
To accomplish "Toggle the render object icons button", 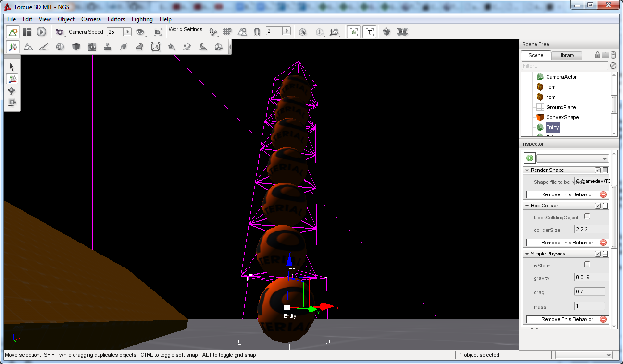I will point(354,32).
